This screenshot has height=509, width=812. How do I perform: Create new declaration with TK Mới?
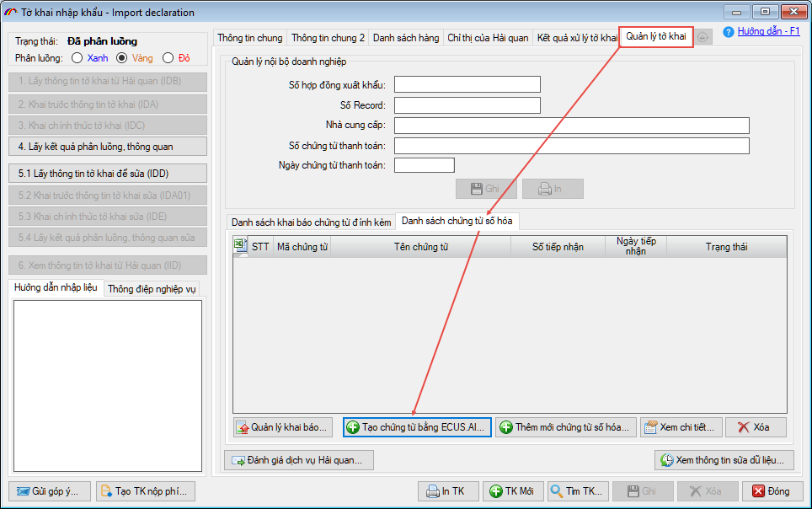click(x=513, y=491)
